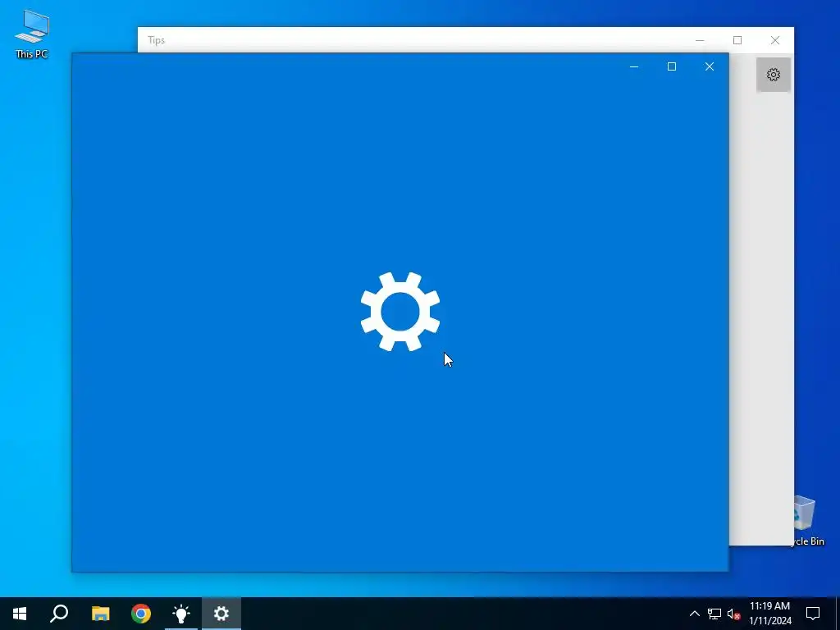
Task: Show hidden system tray icons
Action: [694, 614]
